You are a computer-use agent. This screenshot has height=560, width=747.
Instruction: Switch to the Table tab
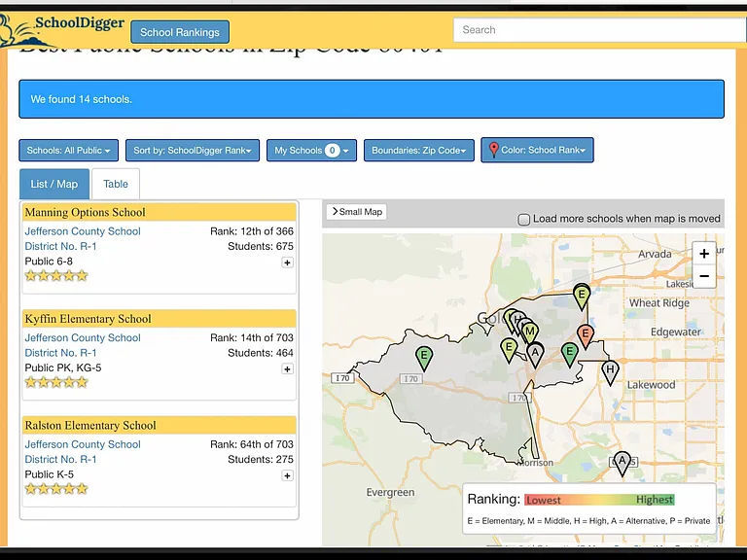point(116,184)
